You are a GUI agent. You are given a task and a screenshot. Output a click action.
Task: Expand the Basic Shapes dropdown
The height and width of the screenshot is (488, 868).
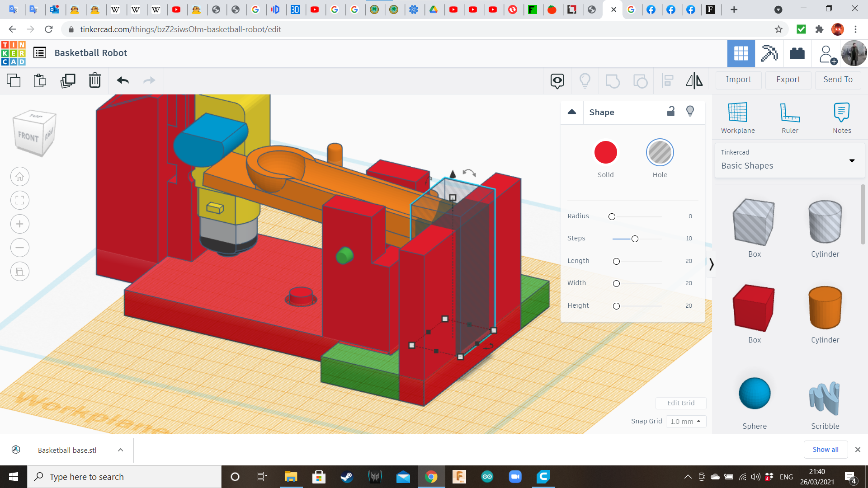pyautogui.click(x=852, y=161)
